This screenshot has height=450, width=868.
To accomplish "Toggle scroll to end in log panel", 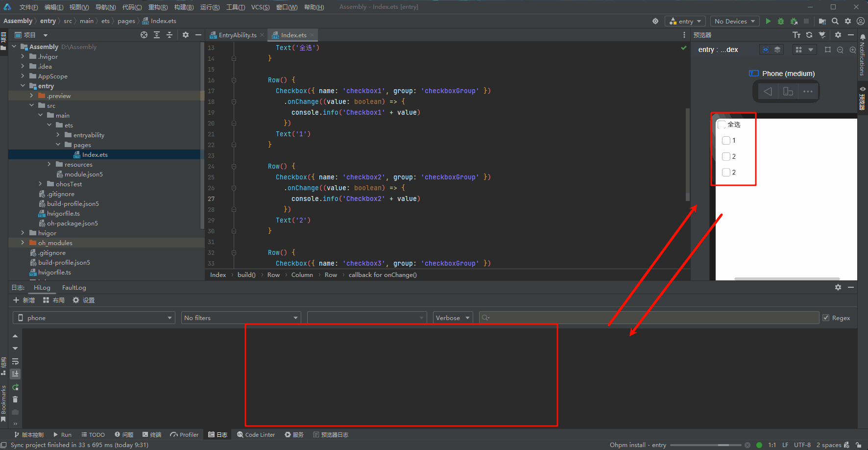I will (15, 374).
